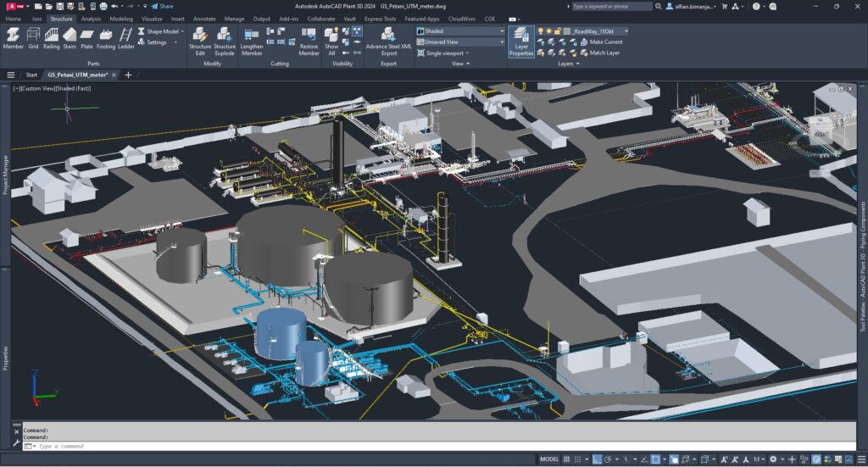This screenshot has height=467, width=868.
Task: Launch Advance Steel XML Export
Action: point(388,42)
